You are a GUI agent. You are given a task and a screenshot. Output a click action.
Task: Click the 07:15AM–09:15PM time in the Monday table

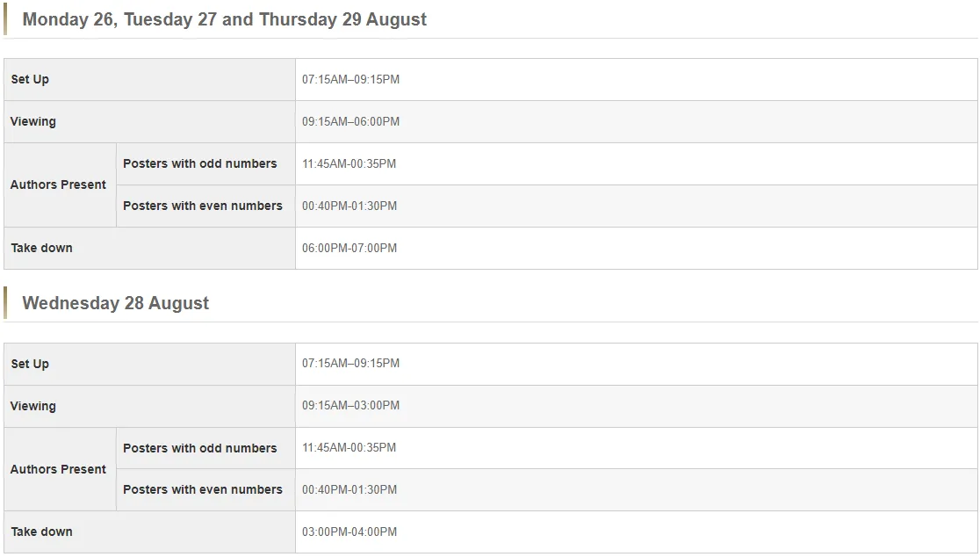coord(350,79)
